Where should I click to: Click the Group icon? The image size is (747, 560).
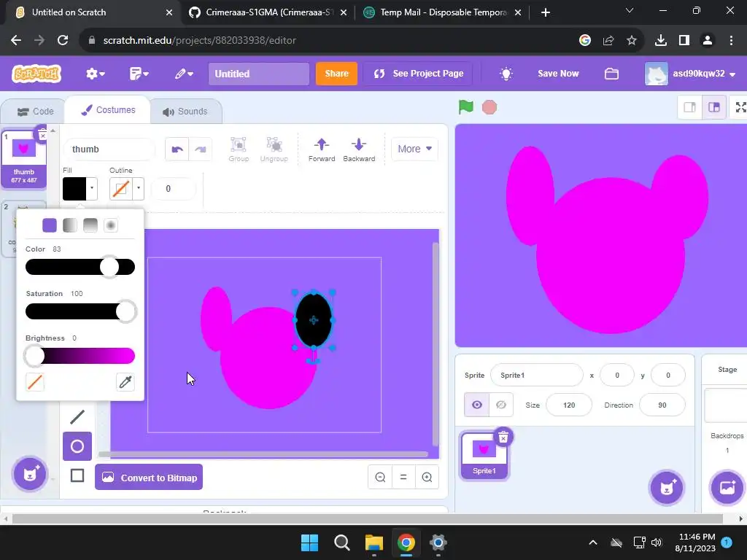239,149
